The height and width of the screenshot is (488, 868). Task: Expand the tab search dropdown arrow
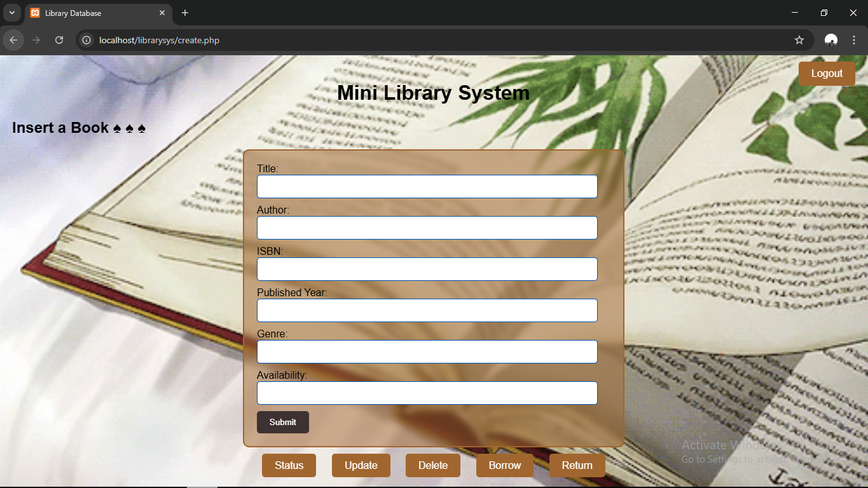(x=11, y=13)
